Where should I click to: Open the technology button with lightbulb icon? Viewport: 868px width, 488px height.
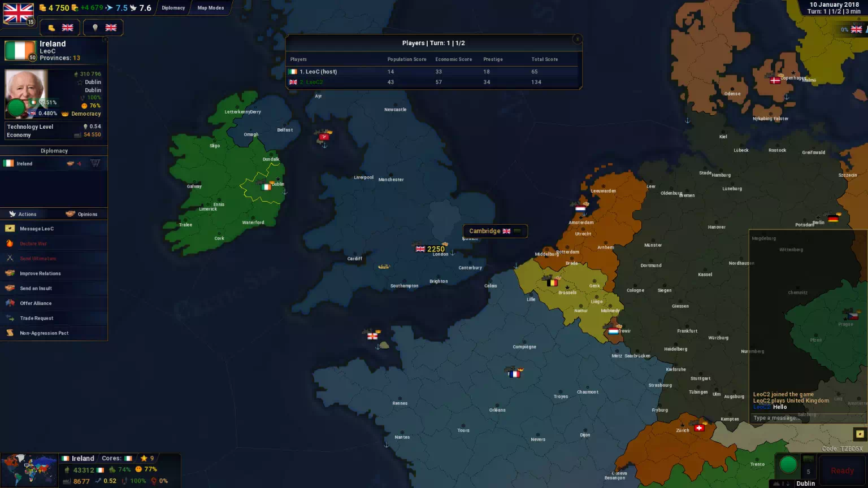pyautogui.click(x=103, y=28)
